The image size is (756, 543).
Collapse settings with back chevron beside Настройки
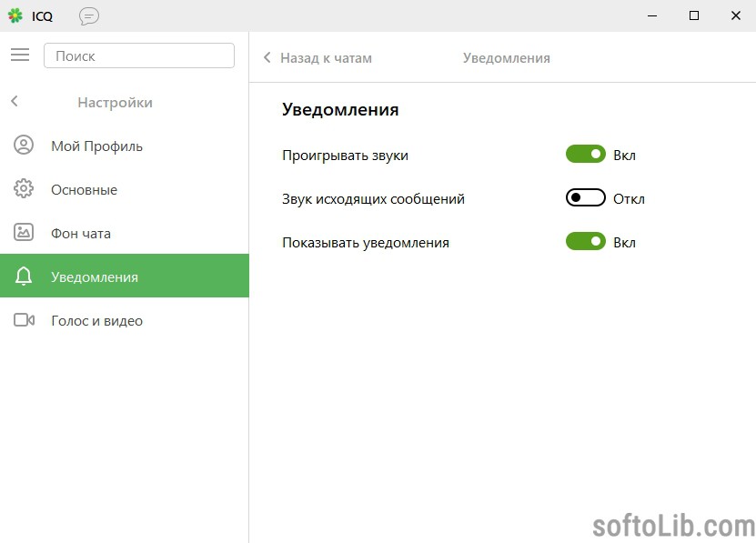15,101
